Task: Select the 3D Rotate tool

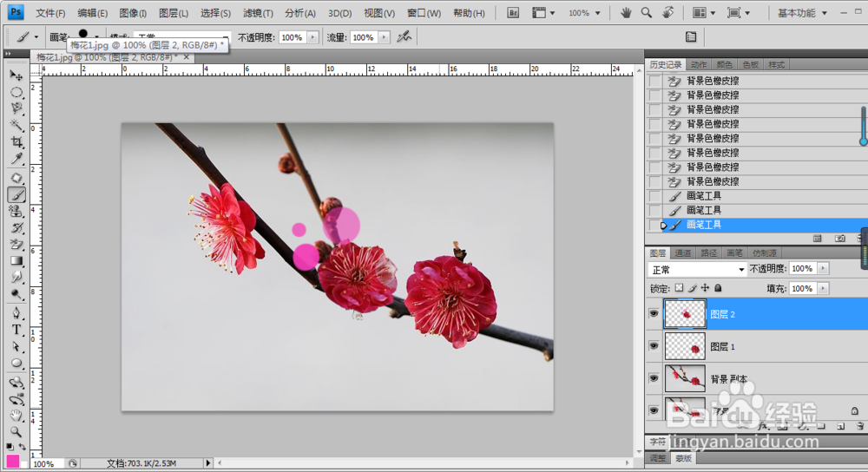Action: tap(16, 383)
